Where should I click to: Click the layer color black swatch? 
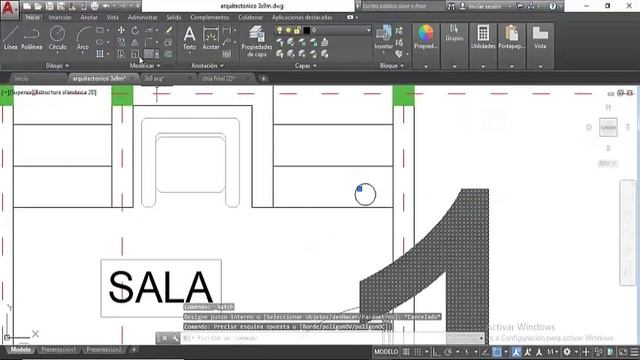pos(307,30)
